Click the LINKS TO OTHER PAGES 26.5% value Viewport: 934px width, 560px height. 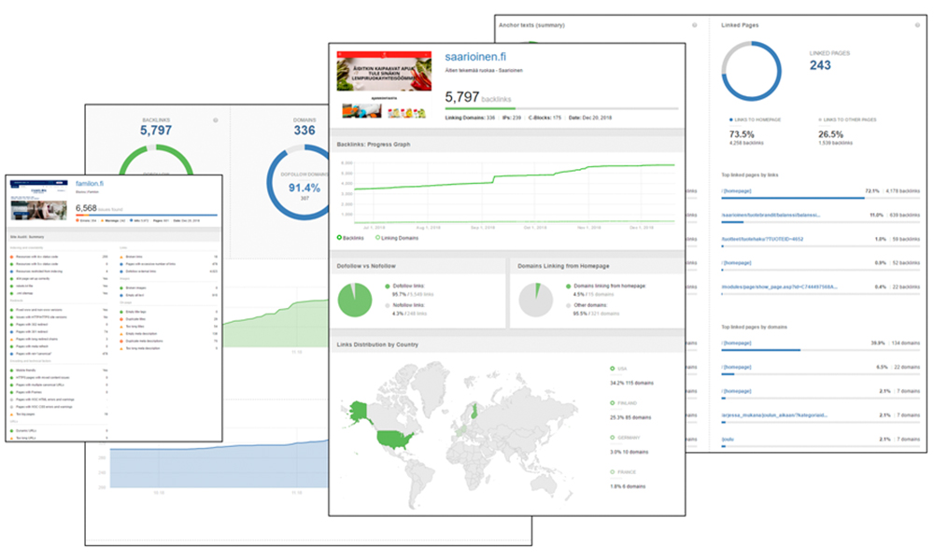pyautogui.click(x=830, y=134)
